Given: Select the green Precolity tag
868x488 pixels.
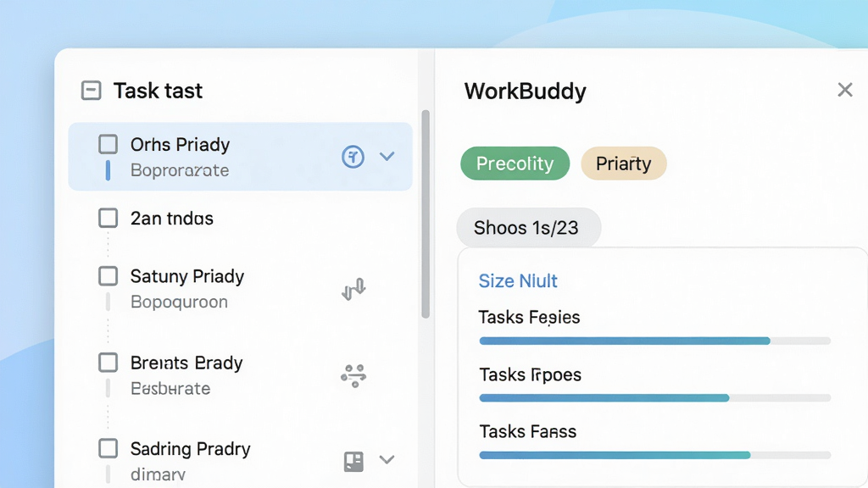Looking at the screenshot, I should point(515,164).
